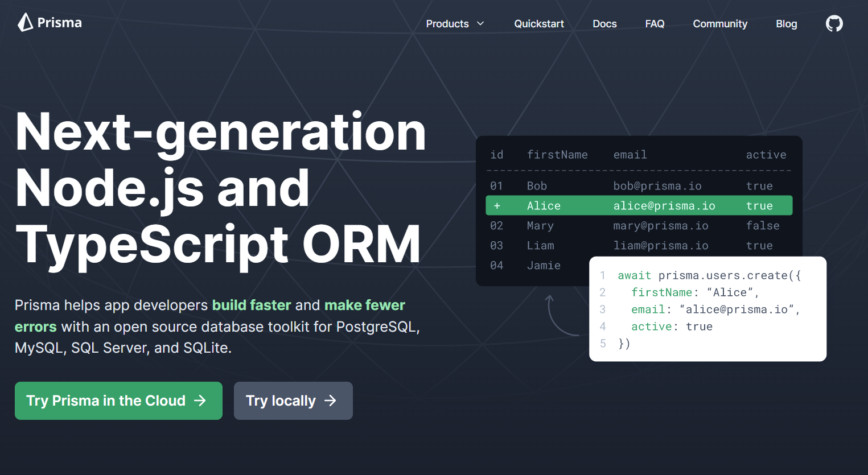Click arrow icon in Try Prisma in the Cloud
The width and height of the screenshot is (868, 475).
200,400
